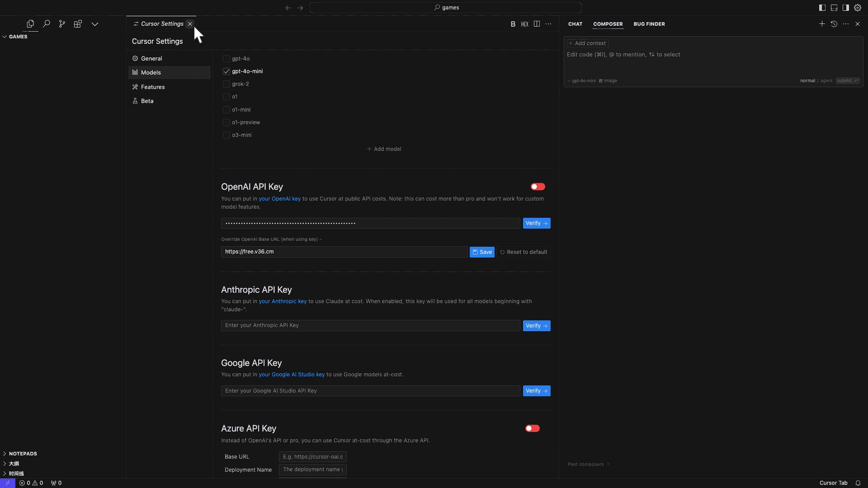Open remote window indicator in status bar

[8, 483]
